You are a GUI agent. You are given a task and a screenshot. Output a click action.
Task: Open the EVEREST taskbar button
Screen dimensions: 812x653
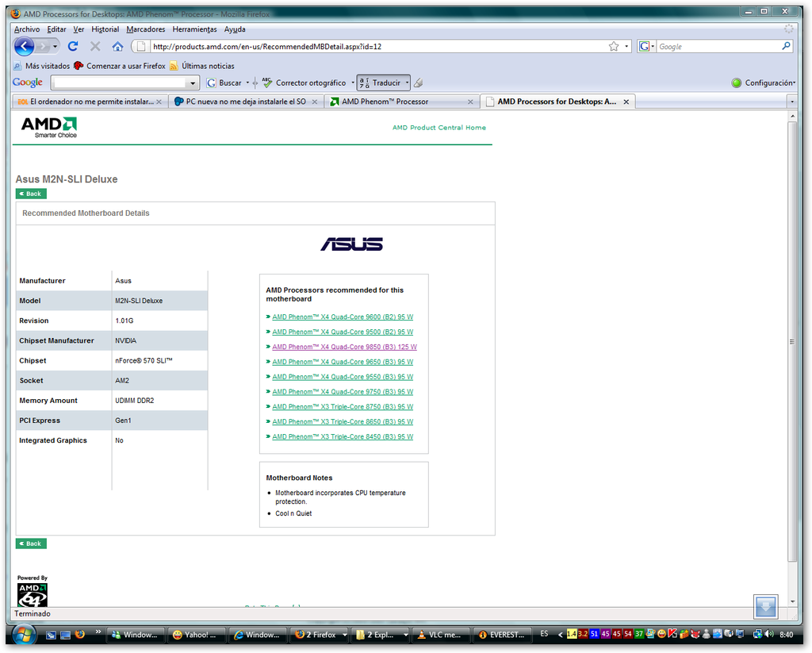(502, 634)
